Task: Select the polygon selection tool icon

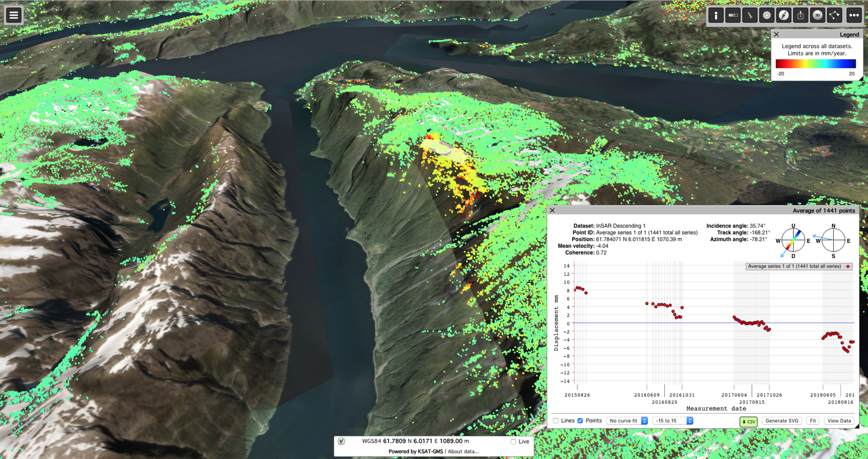Action: click(834, 16)
